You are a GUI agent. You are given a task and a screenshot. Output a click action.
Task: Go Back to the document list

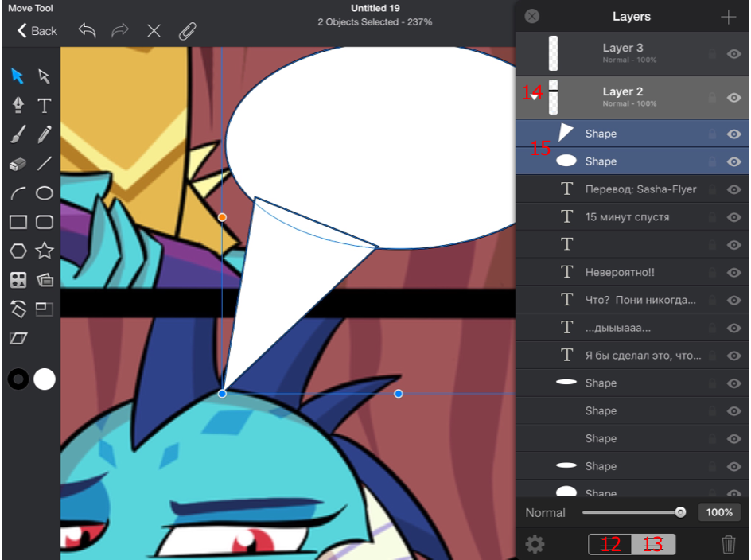37,31
